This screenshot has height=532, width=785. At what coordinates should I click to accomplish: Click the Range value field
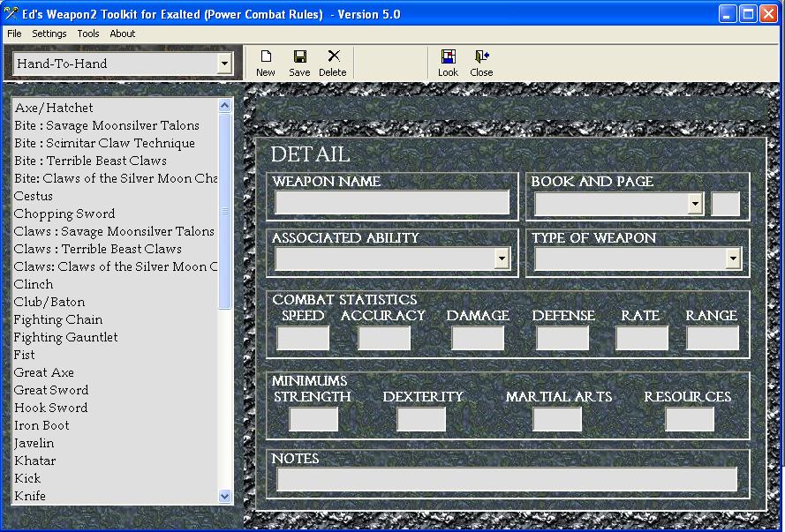click(x=713, y=338)
